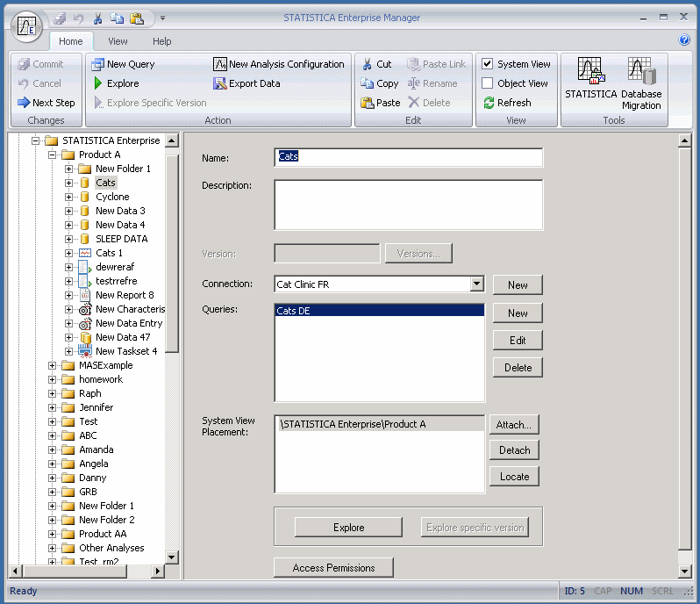Open Database Migration tool

point(641,83)
